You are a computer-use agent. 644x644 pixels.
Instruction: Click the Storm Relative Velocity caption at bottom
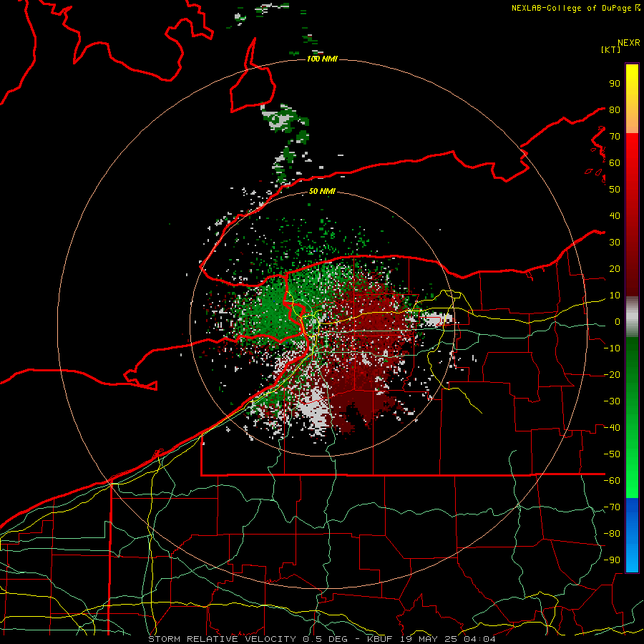point(322,639)
